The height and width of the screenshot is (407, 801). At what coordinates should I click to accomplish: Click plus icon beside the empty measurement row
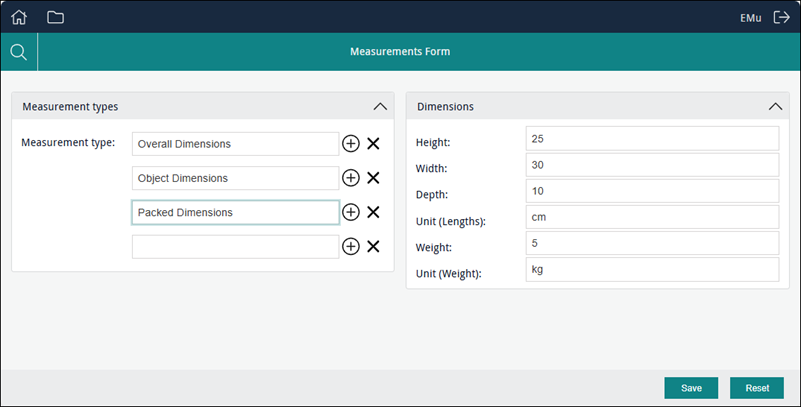[351, 246]
